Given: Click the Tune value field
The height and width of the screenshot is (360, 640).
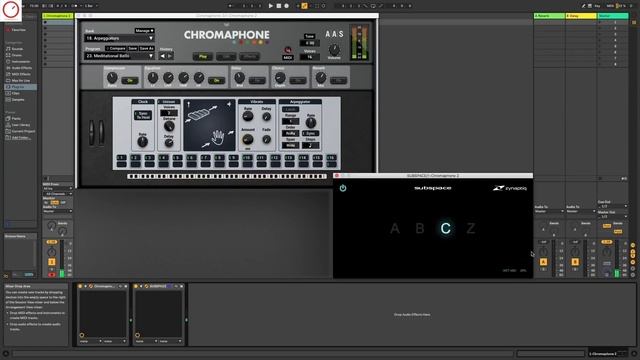Looking at the screenshot, I should pos(310,43).
